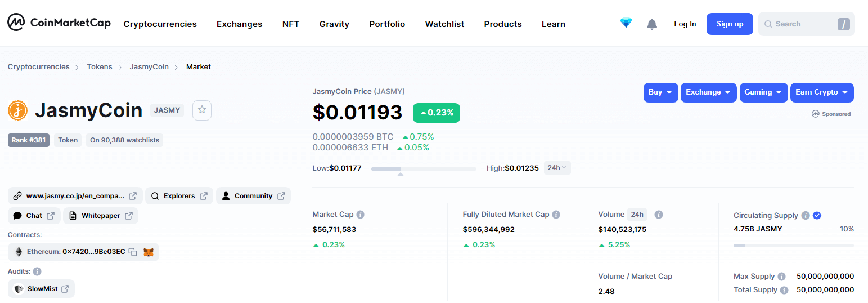Open NFT menu
Image resolution: width=868 pixels, height=303 pixels.
(x=291, y=24)
